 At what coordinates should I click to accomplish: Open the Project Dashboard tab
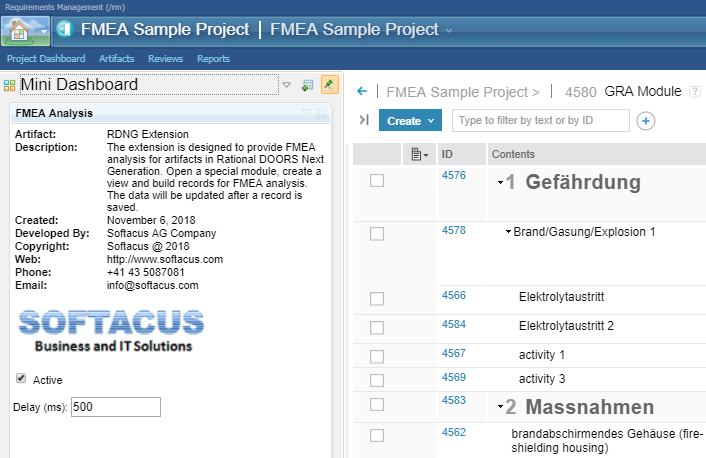46,59
